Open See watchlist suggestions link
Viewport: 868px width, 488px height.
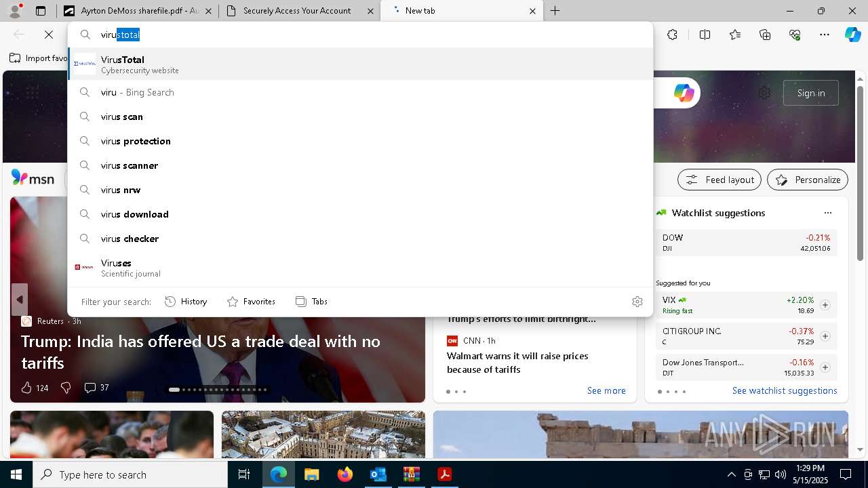[785, 390]
